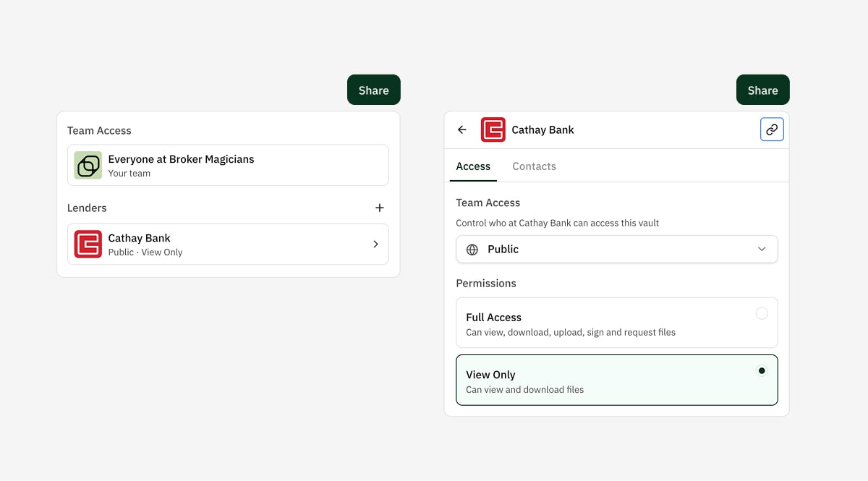Click Cathay Bank logo in Lenders list
This screenshot has height=481, width=868.
[x=88, y=244]
